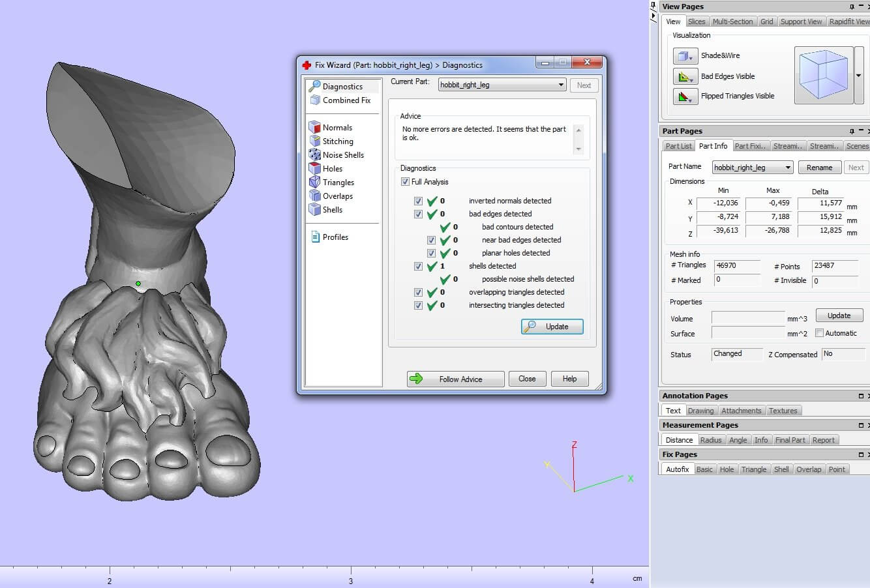The width and height of the screenshot is (870, 588).
Task: Open the Current Part dropdown
Action: (561, 85)
